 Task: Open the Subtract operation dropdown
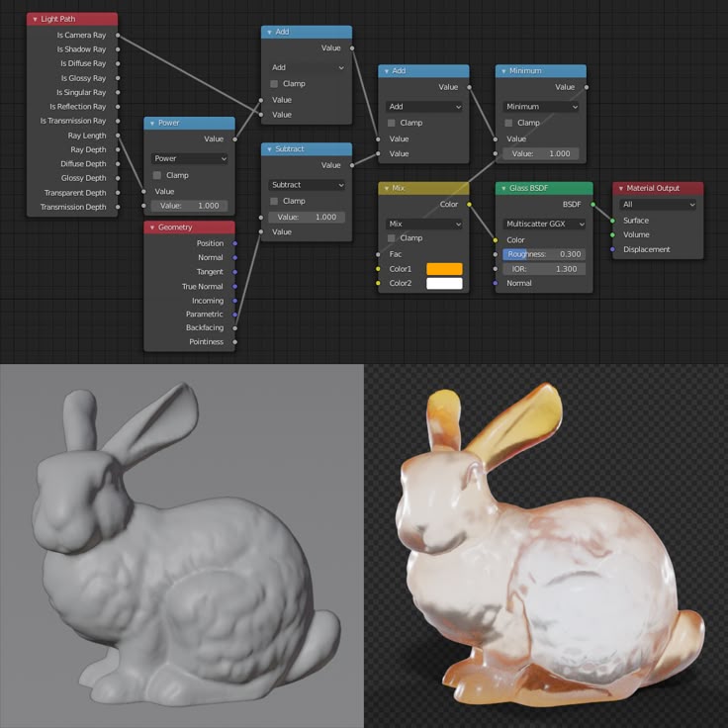307,185
